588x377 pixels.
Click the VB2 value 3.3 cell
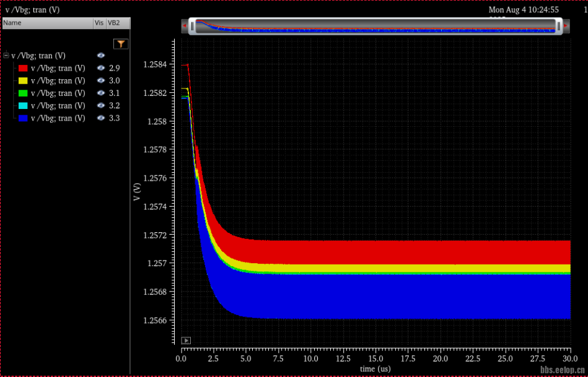click(115, 118)
